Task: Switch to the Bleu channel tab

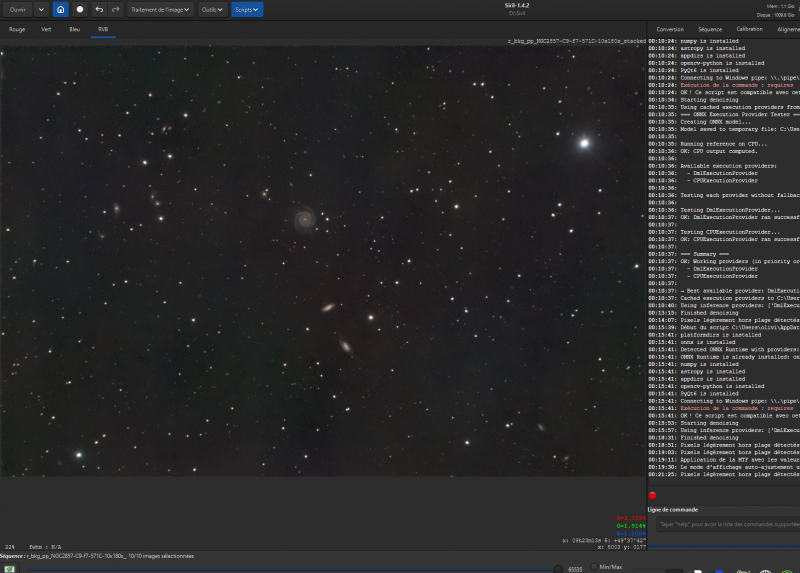Action: 74,30
